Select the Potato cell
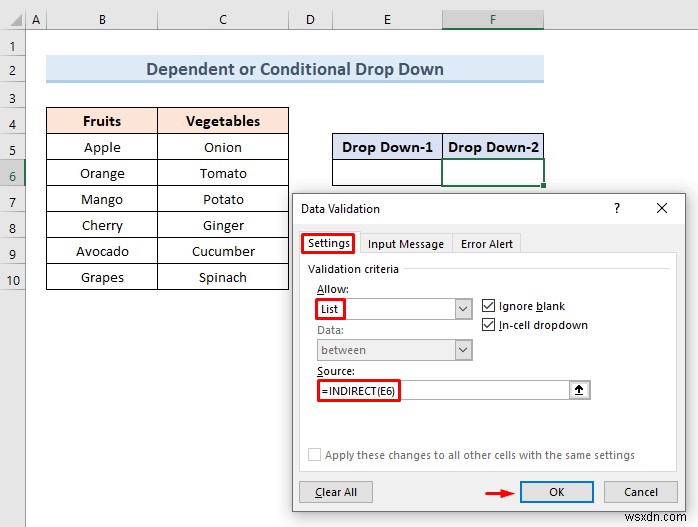 [x=223, y=199]
